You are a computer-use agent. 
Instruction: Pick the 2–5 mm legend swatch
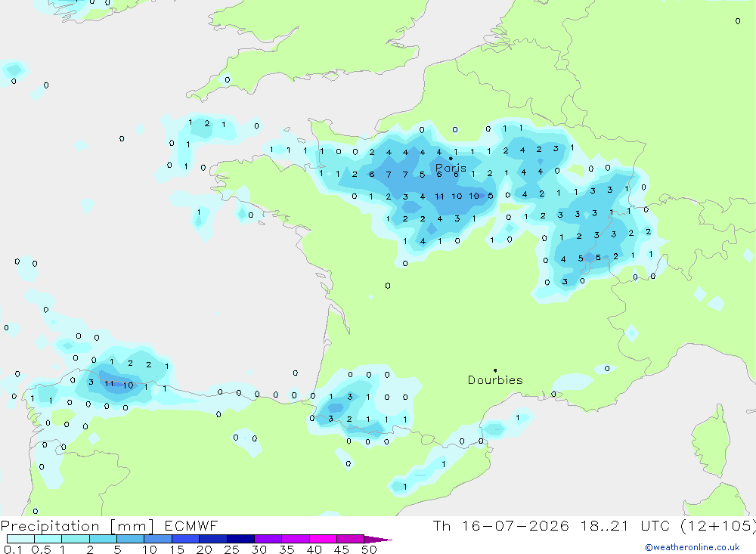click(x=103, y=539)
